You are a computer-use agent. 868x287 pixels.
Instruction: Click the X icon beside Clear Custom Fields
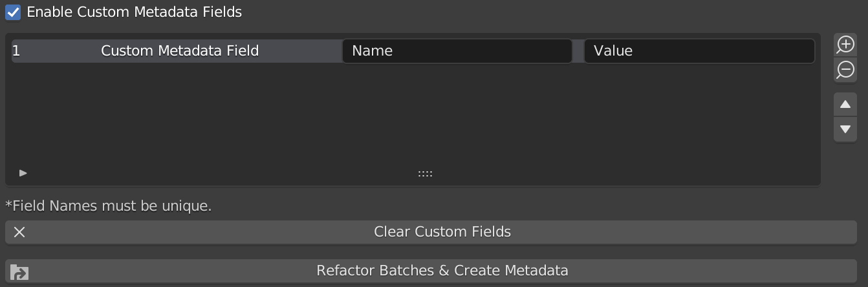point(19,232)
